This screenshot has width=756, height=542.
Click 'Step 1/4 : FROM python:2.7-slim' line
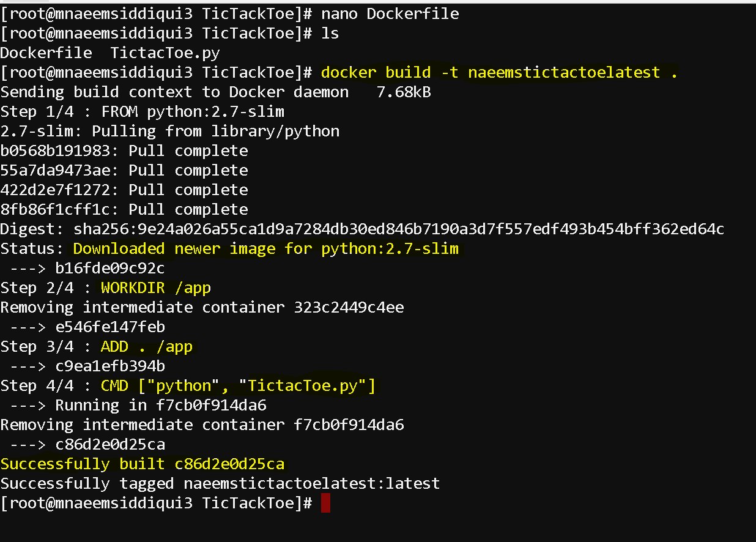[143, 111]
